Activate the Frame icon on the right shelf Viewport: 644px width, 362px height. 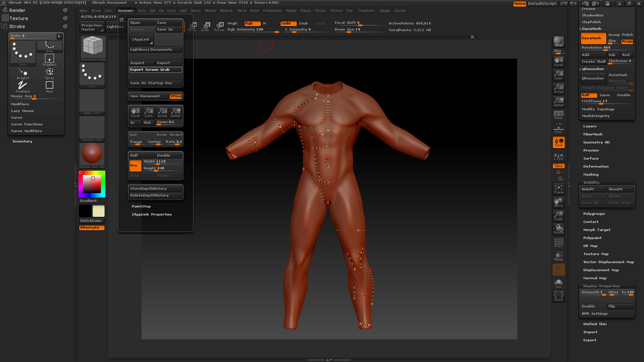[558, 188]
